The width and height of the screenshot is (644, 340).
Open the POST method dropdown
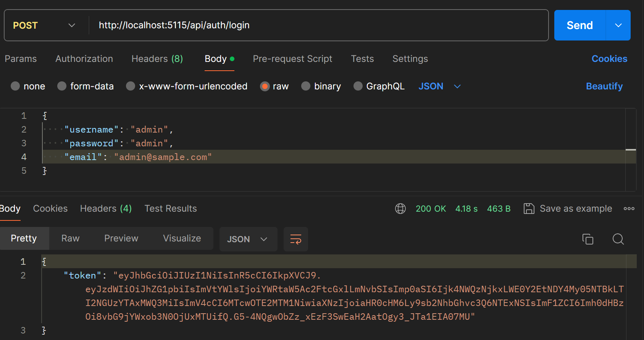[44, 25]
